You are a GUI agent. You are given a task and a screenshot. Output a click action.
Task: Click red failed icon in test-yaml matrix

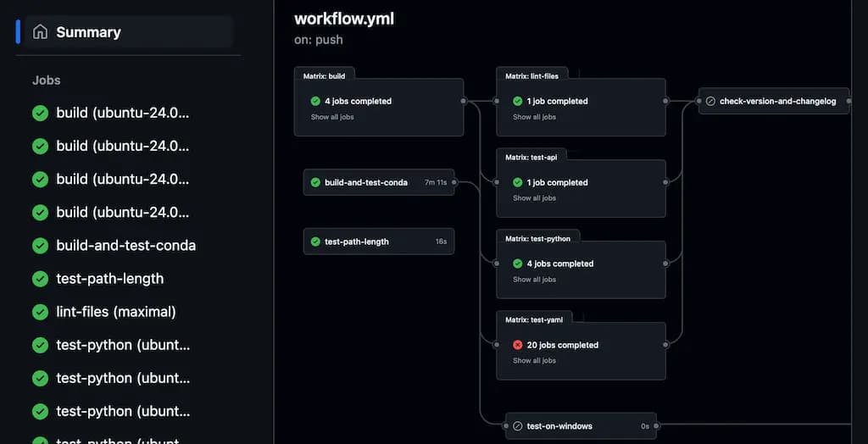(517, 345)
